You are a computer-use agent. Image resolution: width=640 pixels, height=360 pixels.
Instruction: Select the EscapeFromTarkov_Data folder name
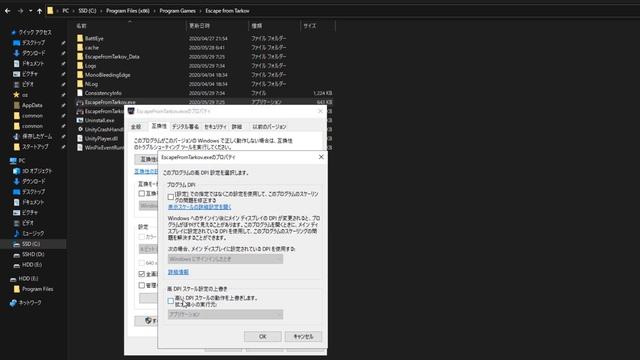[x=112, y=57]
